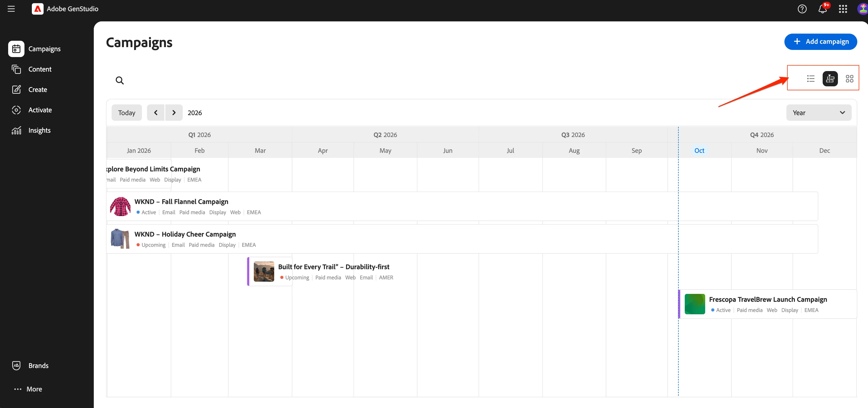Switch to grid card view
868x408 pixels.
(849, 79)
